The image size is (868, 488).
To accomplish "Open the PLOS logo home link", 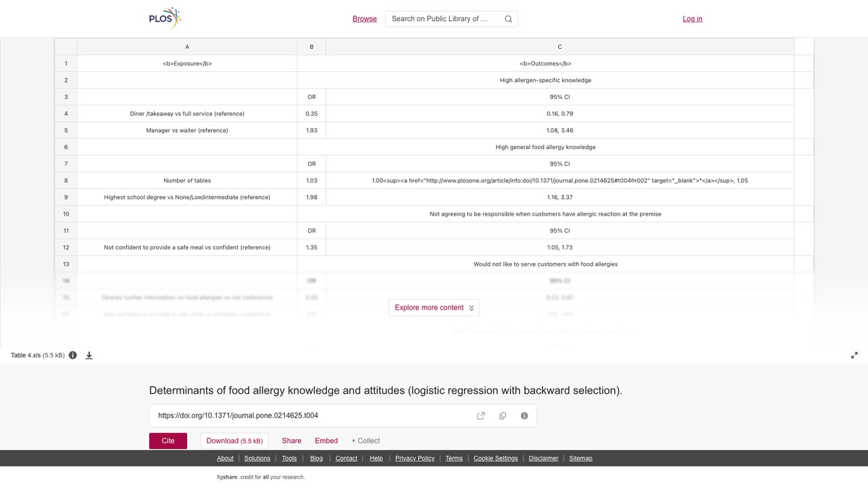I will 165,19.
